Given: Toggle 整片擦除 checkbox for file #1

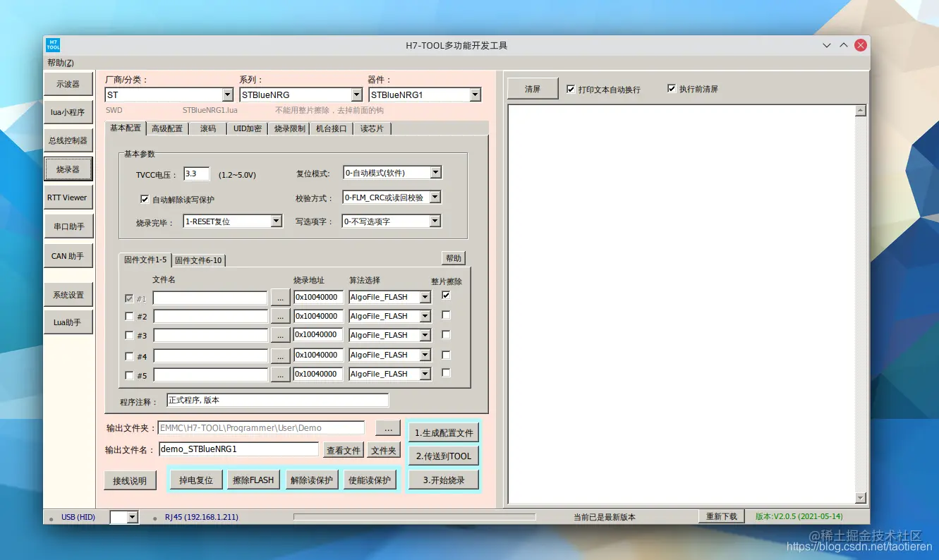Looking at the screenshot, I should pyautogui.click(x=446, y=296).
